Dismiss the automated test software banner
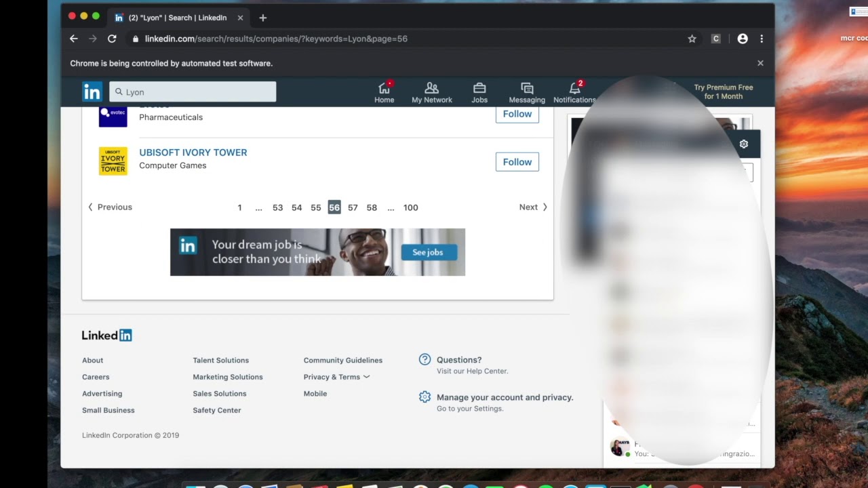The width and height of the screenshot is (868, 488). pos(760,63)
